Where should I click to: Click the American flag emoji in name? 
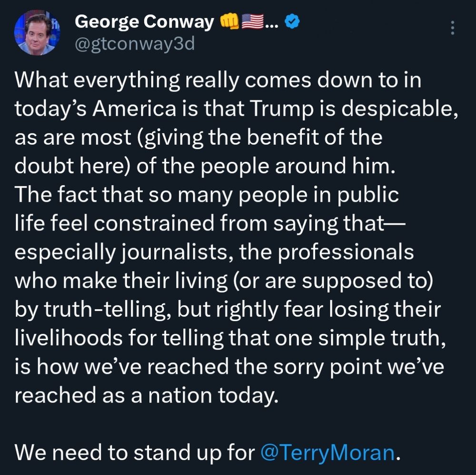(253, 22)
